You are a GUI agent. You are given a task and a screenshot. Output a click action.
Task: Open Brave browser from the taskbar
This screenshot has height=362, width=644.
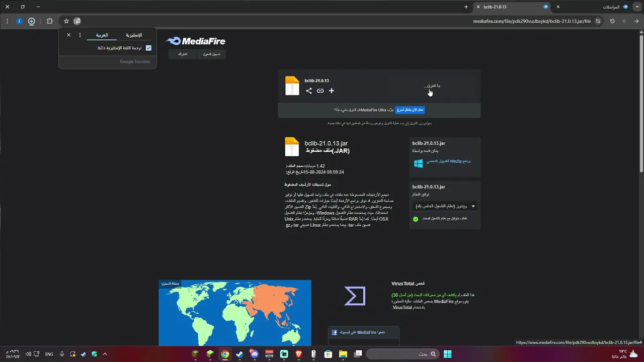tap(299, 354)
